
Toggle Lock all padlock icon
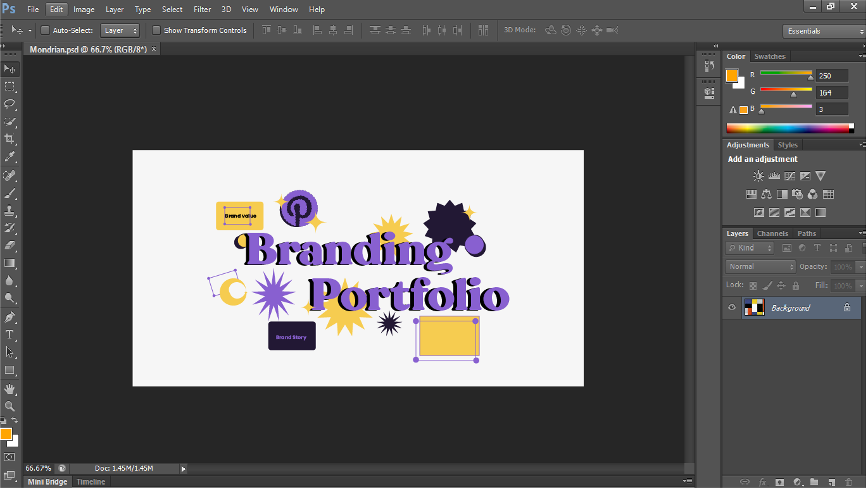(796, 286)
